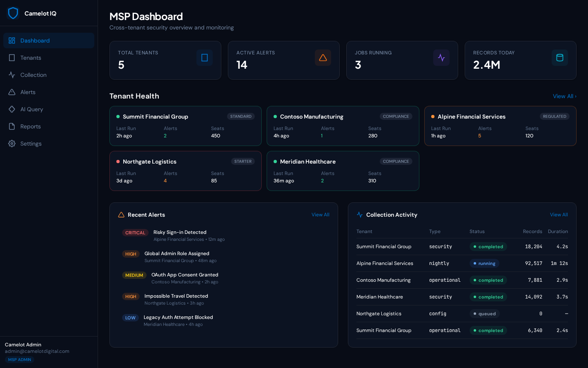The width and height of the screenshot is (588, 368).
Task: Click the CRITICAL severity badge
Action: (135, 233)
